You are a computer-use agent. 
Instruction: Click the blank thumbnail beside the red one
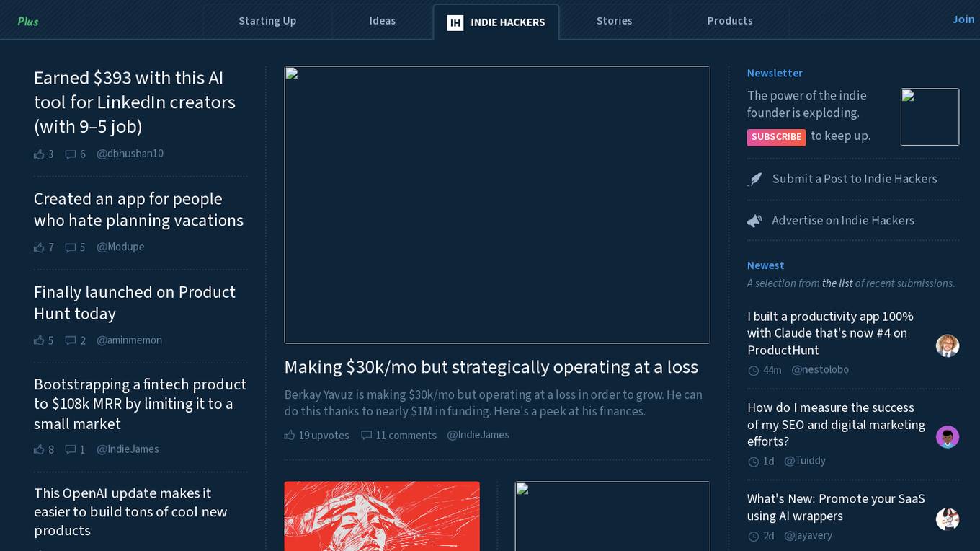pos(612,516)
